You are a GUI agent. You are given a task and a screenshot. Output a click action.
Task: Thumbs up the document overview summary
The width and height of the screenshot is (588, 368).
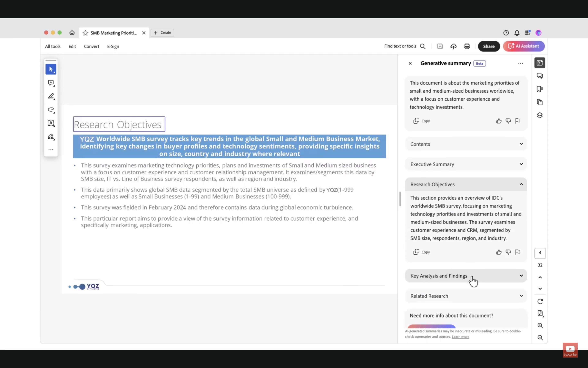499,121
